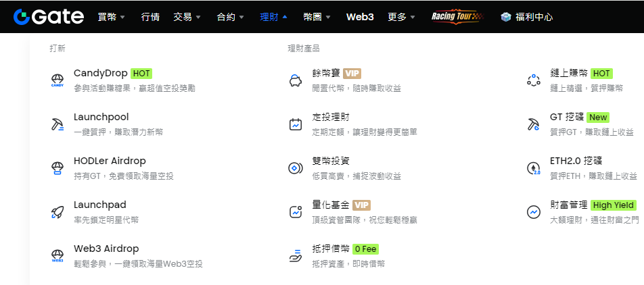Click the 雙幣投資 dual coin icon
The image size is (644, 285).
coord(296,168)
